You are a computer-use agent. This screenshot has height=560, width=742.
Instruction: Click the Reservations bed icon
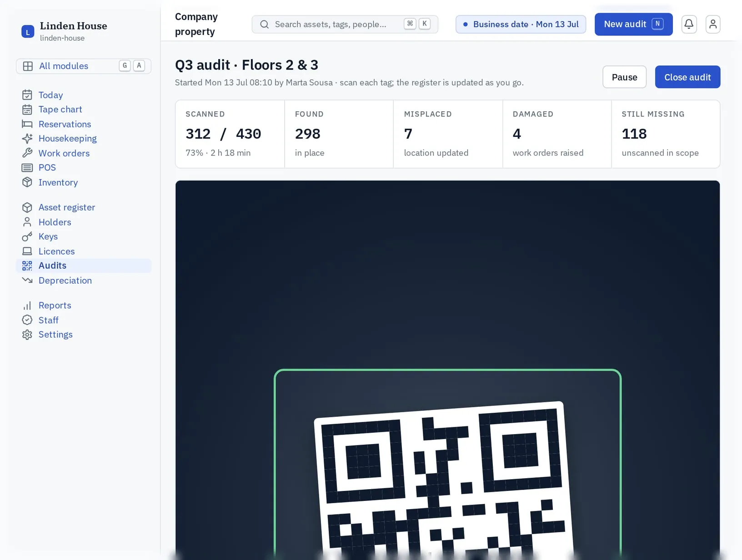point(27,124)
